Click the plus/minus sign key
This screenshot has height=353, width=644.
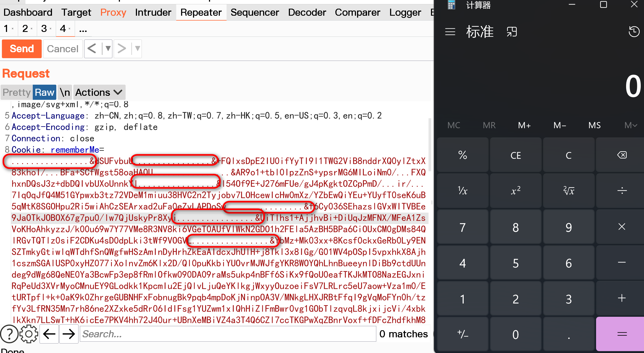463,334
